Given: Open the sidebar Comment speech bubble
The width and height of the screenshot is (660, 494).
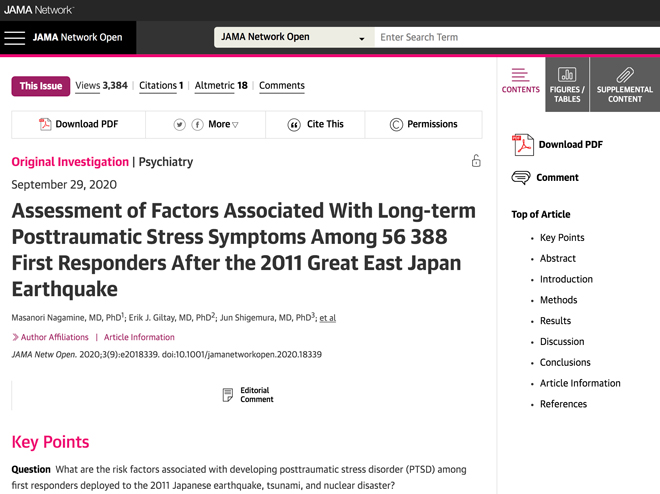Looking at the screenshot, I should click(x=521, y=178).
